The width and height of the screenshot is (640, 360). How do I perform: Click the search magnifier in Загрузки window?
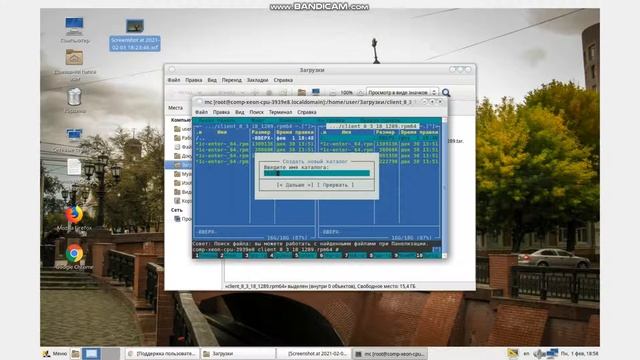pos(446,93)
